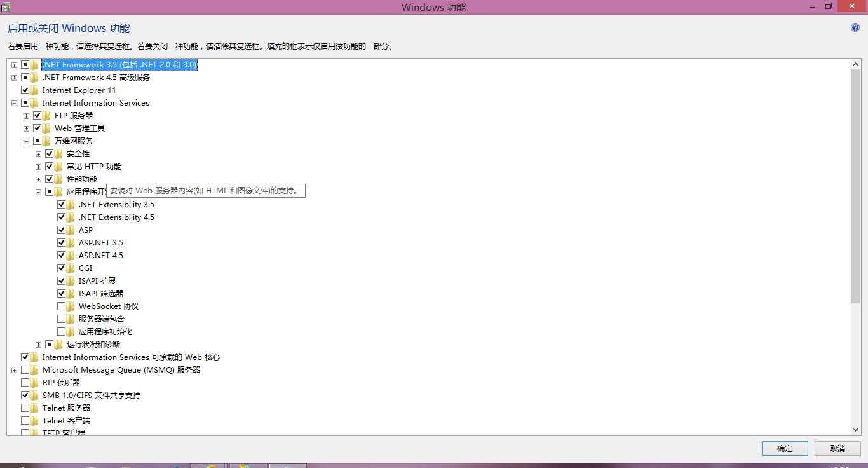Uncheck the Internet Explorer 11 checkbox

[25, 90]
